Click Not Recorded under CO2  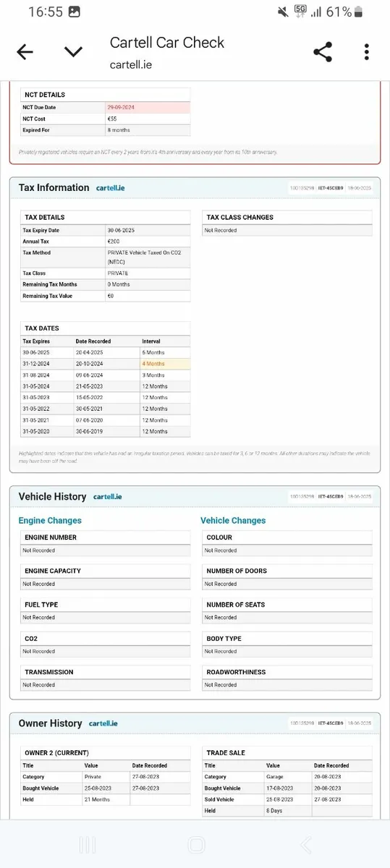(x=38, y=651)
